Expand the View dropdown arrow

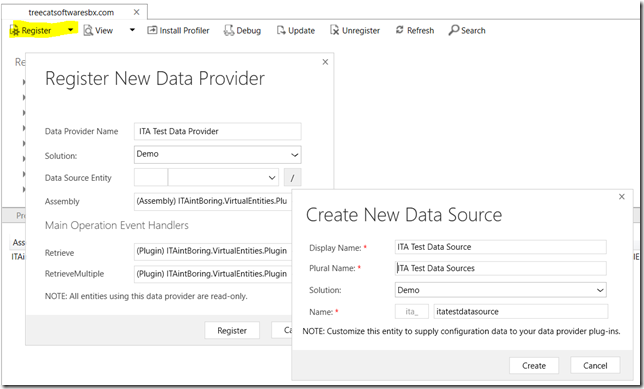(x=132, y=30)
